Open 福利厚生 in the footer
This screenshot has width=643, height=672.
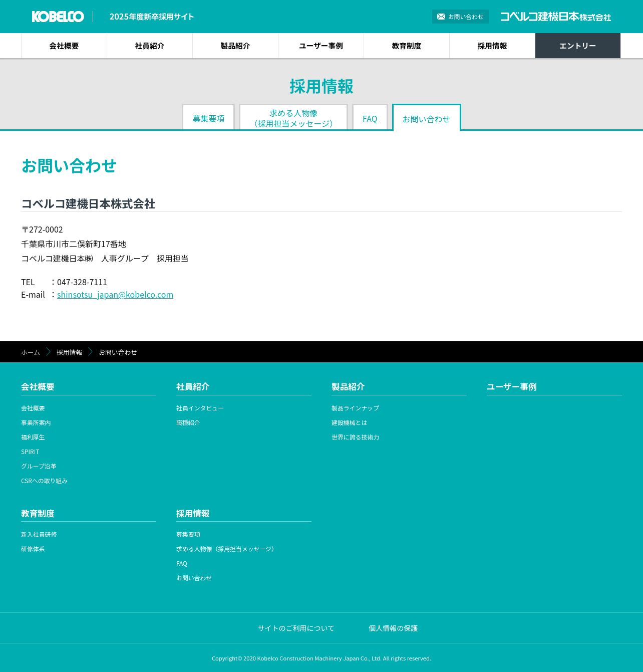(33, 437)
